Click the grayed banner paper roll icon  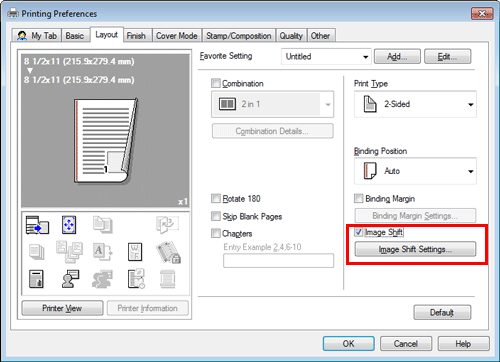(x=167, y=279)
